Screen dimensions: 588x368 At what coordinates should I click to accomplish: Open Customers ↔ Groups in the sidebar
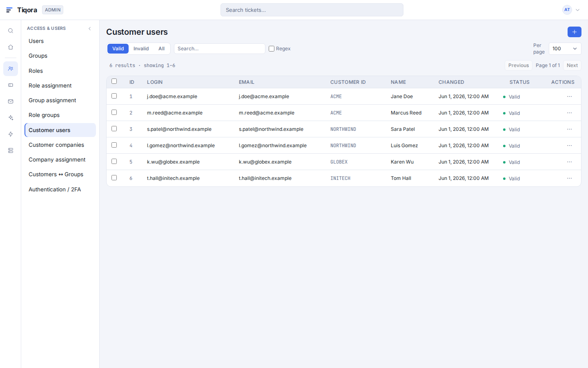click(x=60, y=175)
